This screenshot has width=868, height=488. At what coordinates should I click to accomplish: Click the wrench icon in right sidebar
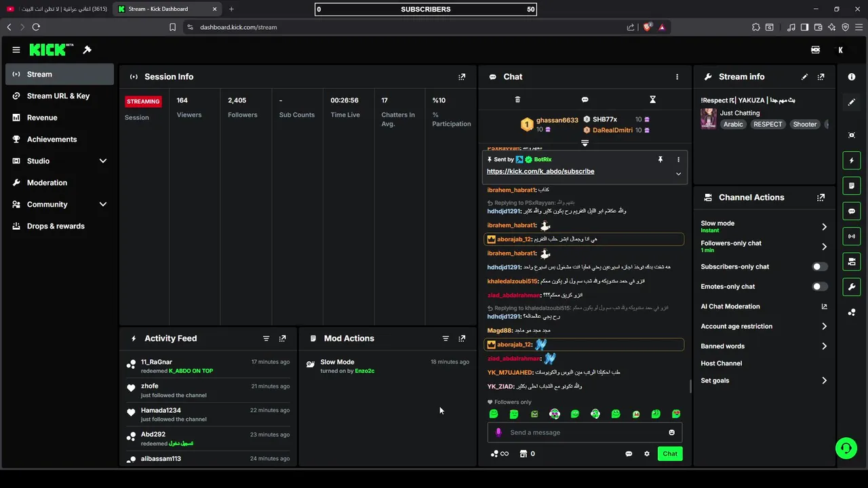tap(852, 287)
